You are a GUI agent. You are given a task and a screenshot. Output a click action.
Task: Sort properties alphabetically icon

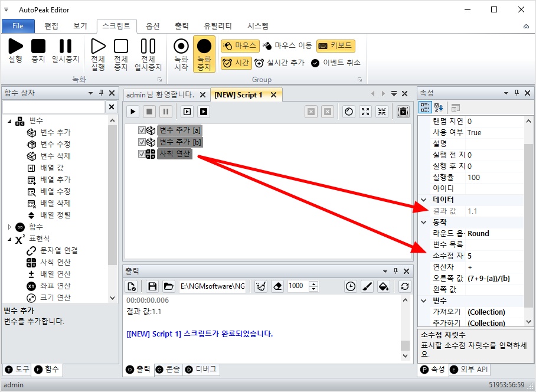[439, 107]
